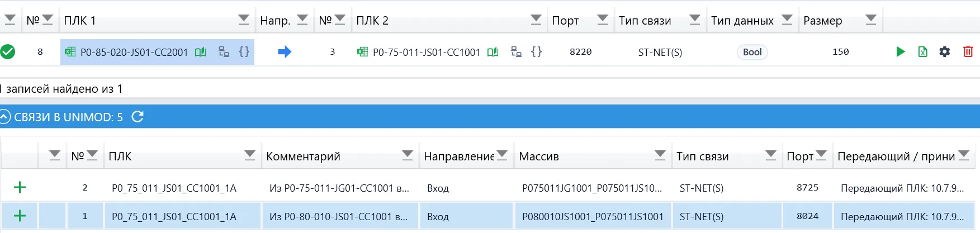The height and width of the screenshot is (233, 980).
Task: Click the ПЛК 2 column header
Action: tap(372, 21)
